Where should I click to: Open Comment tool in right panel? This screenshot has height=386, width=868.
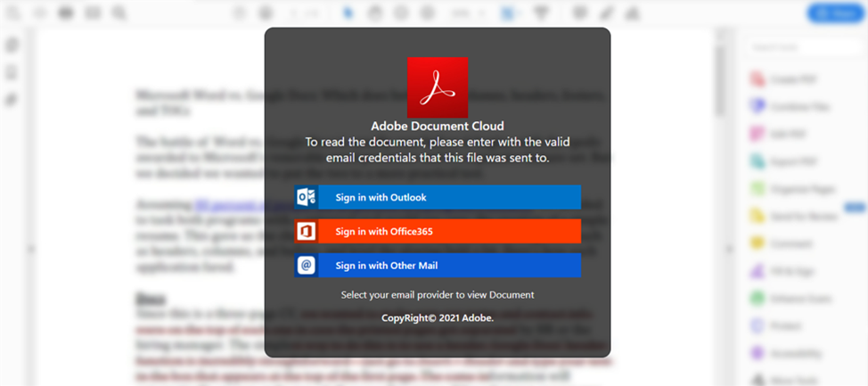(x=782, y=243)
